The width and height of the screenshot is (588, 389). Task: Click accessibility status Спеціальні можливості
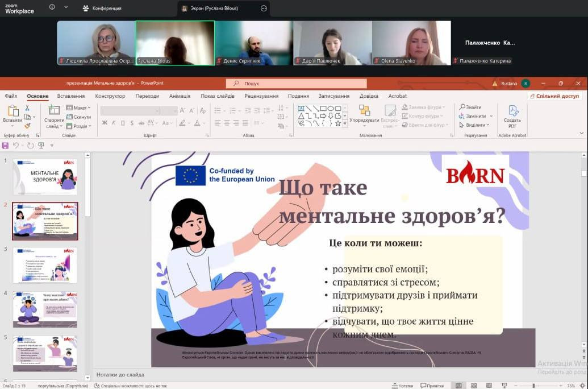tap(130, 386)
